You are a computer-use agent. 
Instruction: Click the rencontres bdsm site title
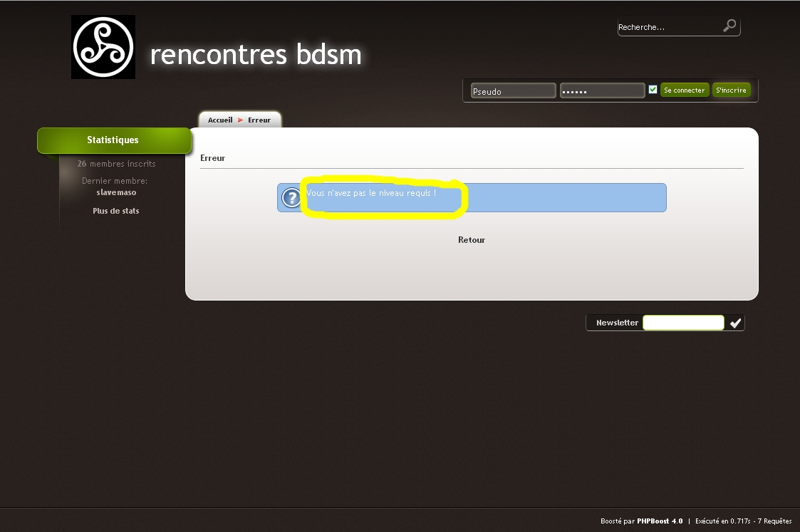(x=256, y=54)
